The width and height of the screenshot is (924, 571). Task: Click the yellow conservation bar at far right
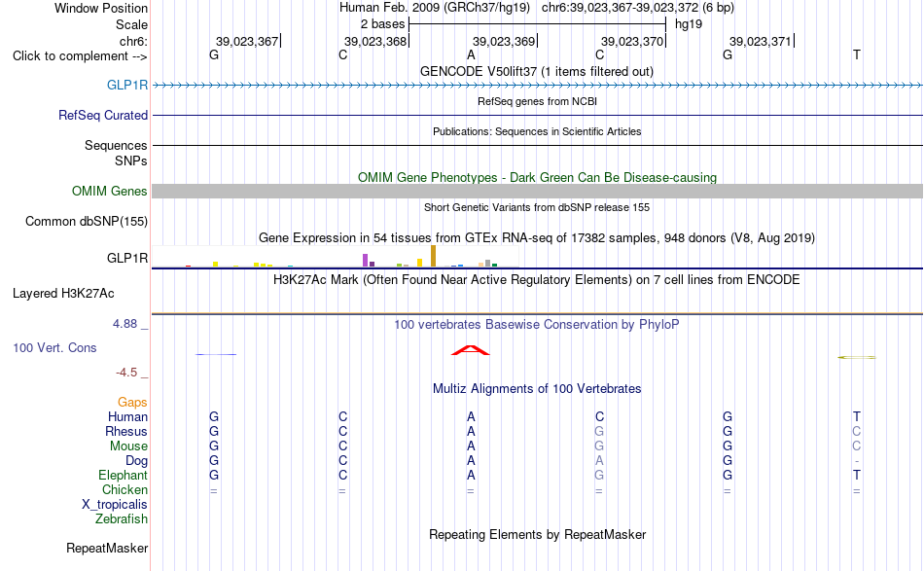(856, 357)
